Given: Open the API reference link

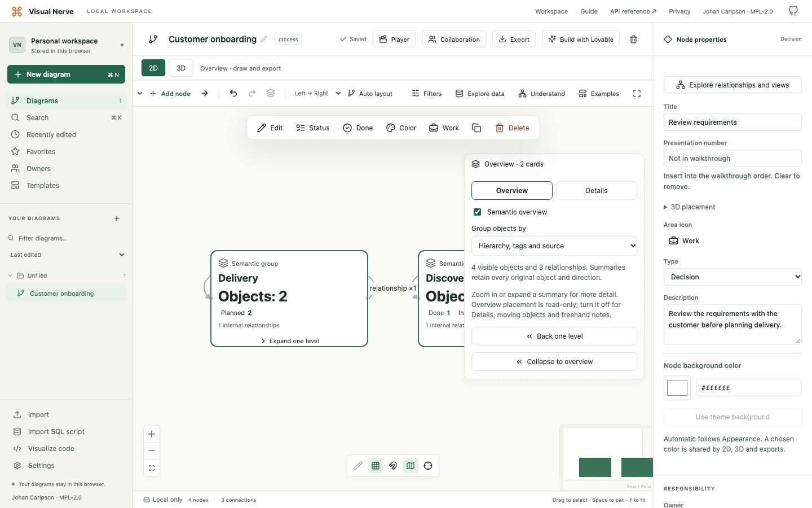Looking at the screenshot, I should [633, 11].
